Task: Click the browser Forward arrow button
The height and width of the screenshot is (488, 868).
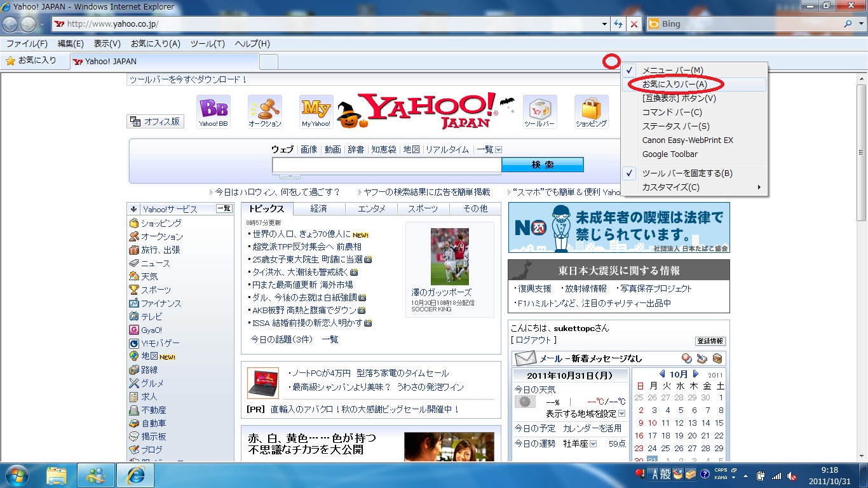Action: [29, 24]
